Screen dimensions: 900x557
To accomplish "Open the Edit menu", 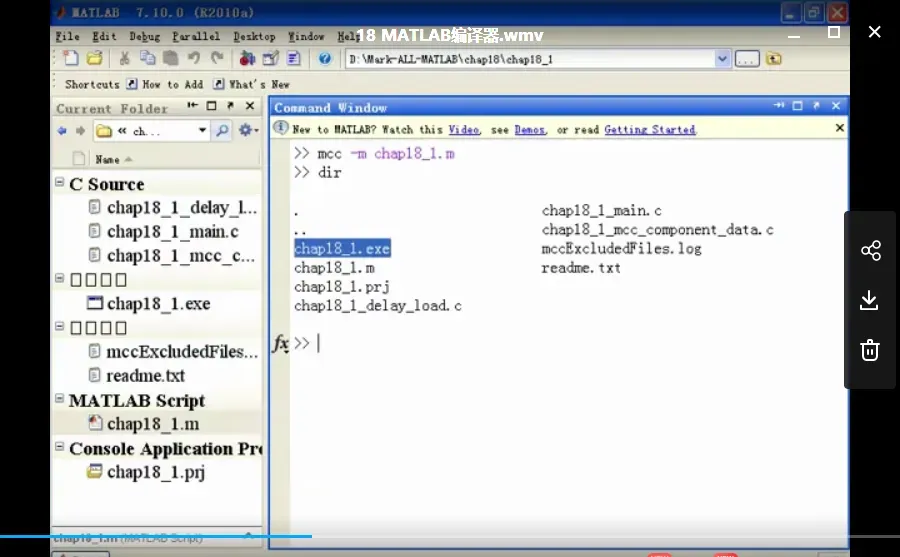I will click(x=104, y=36).
